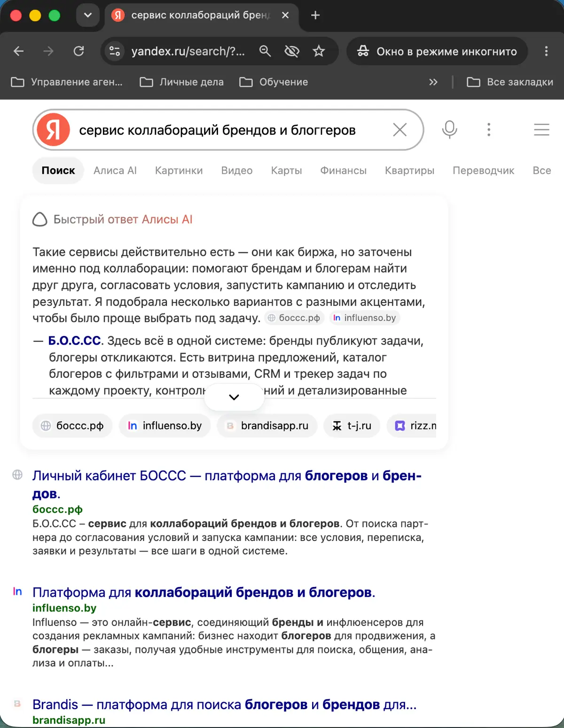Open the bold Б.О.С.СС link in answer
Screen dimensions: 564x728
click(x=75, y=341)
